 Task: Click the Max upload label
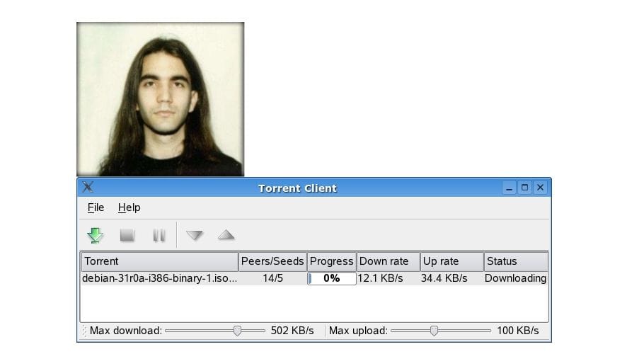358,331
